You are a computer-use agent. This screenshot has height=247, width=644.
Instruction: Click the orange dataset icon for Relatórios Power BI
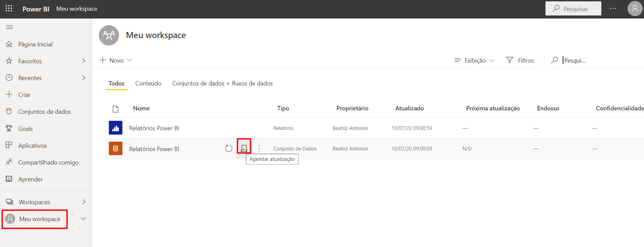[116, 148]
